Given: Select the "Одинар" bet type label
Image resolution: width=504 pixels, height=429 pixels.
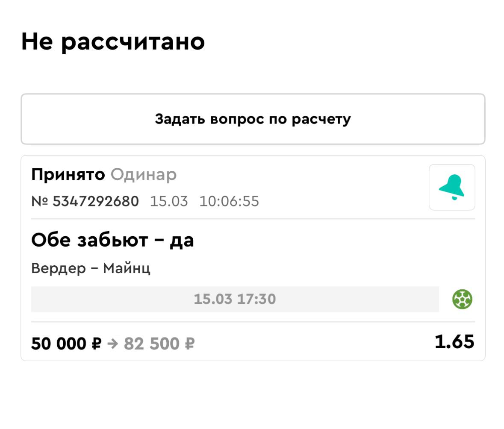Looking at the screenshot, I should click(x=144, y=174).
